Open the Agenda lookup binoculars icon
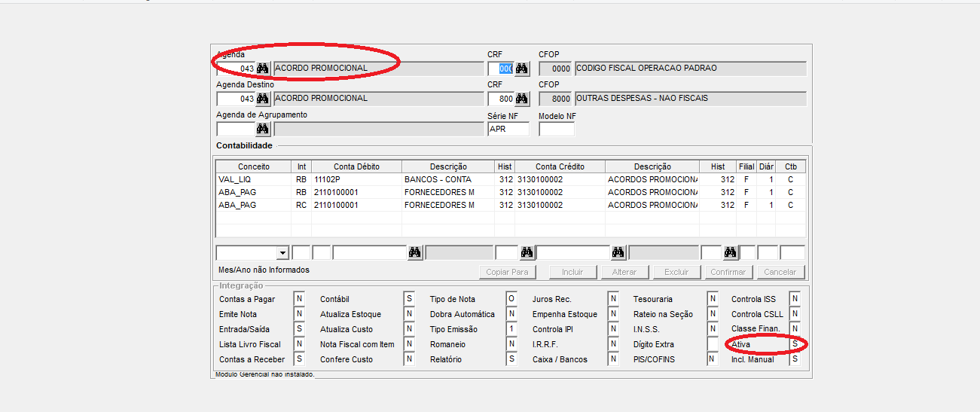Image resolution: width=980 pixels, height=412 pixels. (263, 69)
